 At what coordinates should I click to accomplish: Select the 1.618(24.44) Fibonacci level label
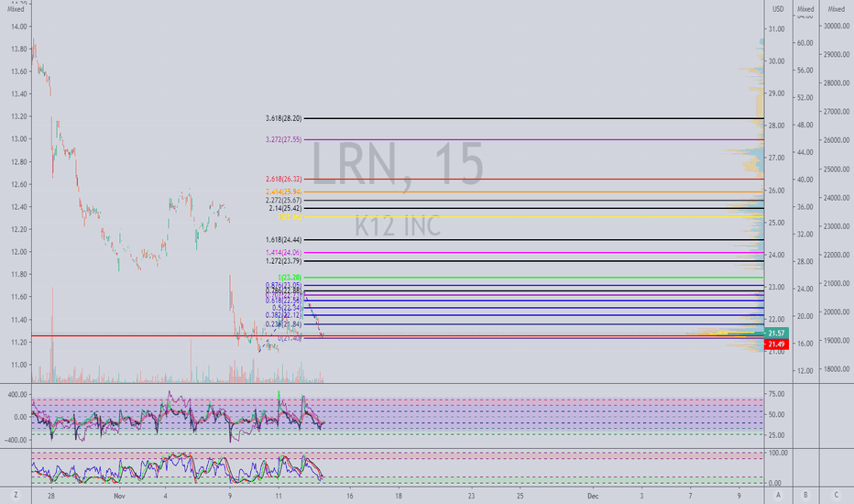[x=283, y=240]
